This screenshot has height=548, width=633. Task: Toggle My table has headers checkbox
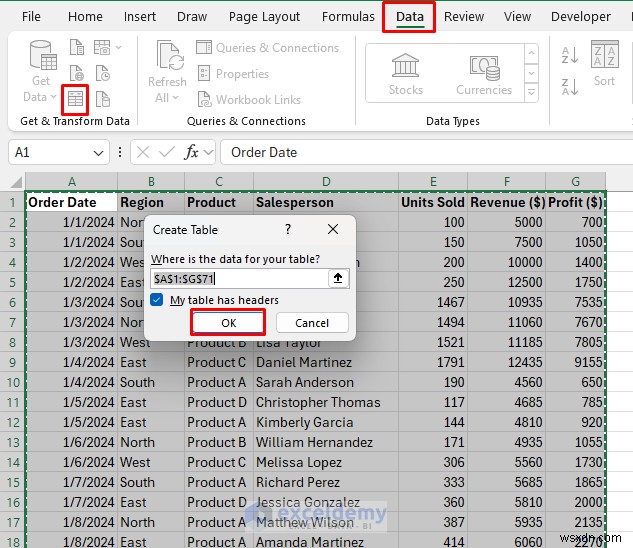click(x=156, y=300)
